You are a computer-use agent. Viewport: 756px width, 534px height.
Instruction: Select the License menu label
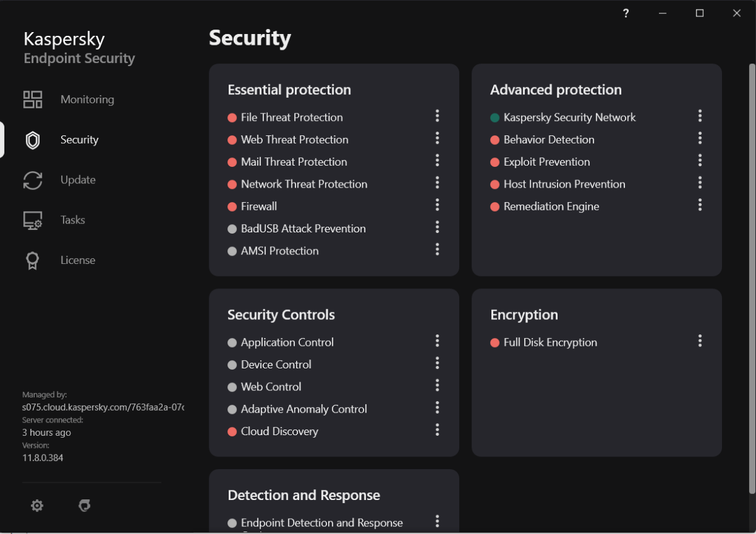78,260
